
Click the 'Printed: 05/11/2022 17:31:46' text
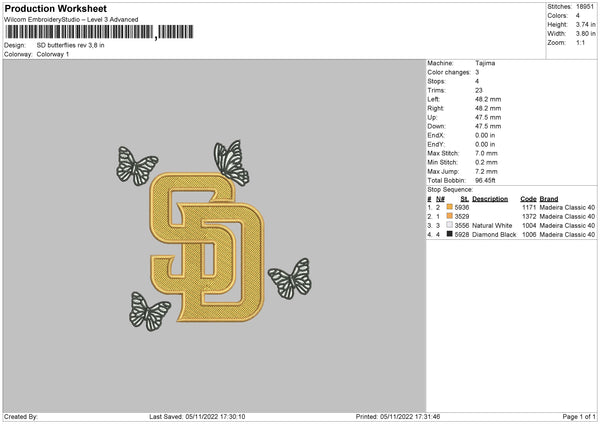point(398,417)
